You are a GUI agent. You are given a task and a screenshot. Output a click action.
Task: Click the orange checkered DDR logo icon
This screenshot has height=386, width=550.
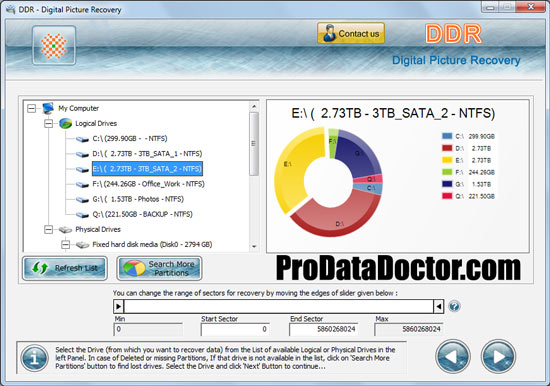click(54, 46)
